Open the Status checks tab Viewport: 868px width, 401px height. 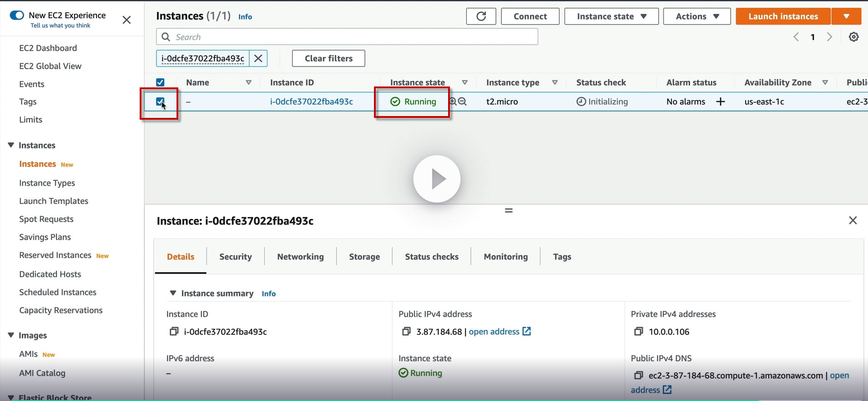pos(431,257)
